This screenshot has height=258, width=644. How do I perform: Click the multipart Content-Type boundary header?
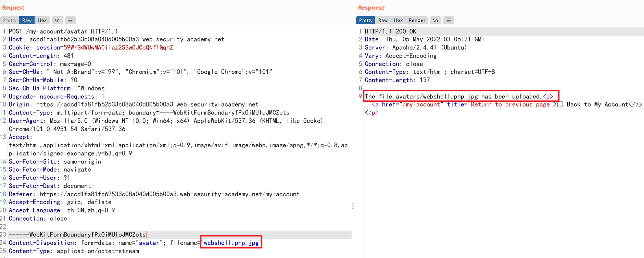(x=149, y=112)
